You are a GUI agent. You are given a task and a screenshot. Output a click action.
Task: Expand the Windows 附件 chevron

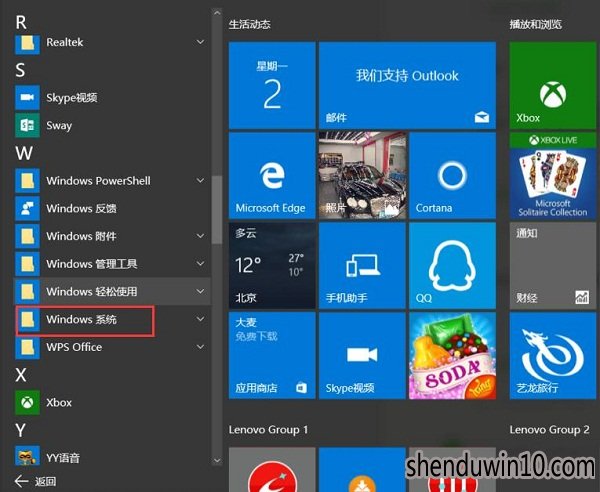click(200, 236)
